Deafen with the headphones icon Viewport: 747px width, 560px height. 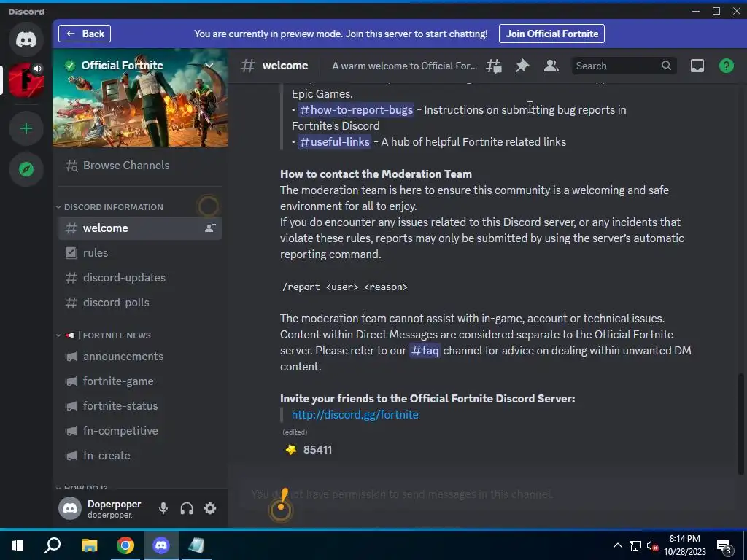click(187, 508)
